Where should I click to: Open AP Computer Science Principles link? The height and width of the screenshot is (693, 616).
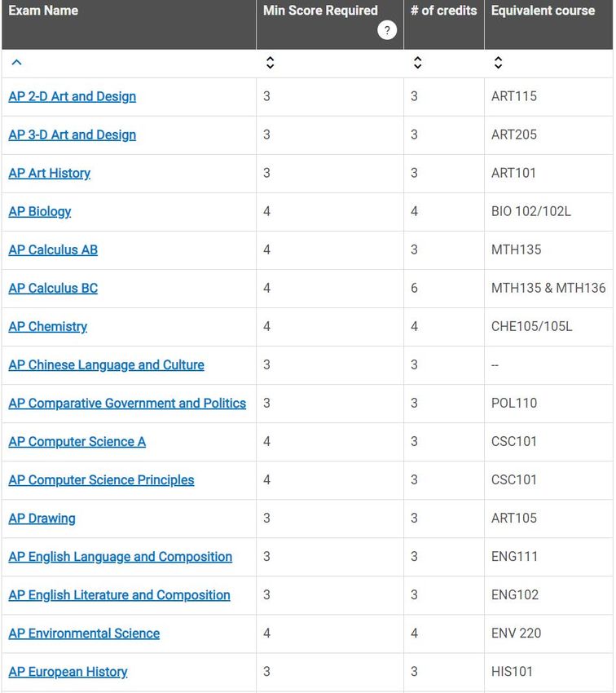(102, 480)
